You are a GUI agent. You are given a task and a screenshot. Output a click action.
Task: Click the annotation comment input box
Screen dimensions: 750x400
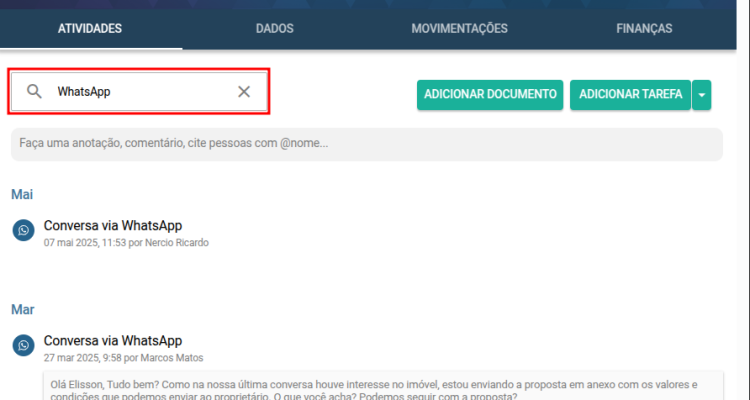pyautogui.click(x=367, y=144)
